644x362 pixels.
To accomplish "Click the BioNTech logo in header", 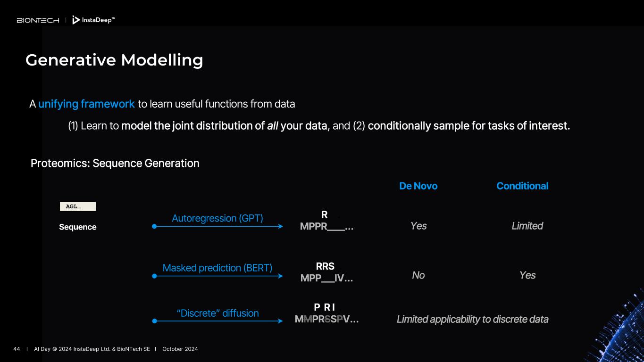I will 38,20.
